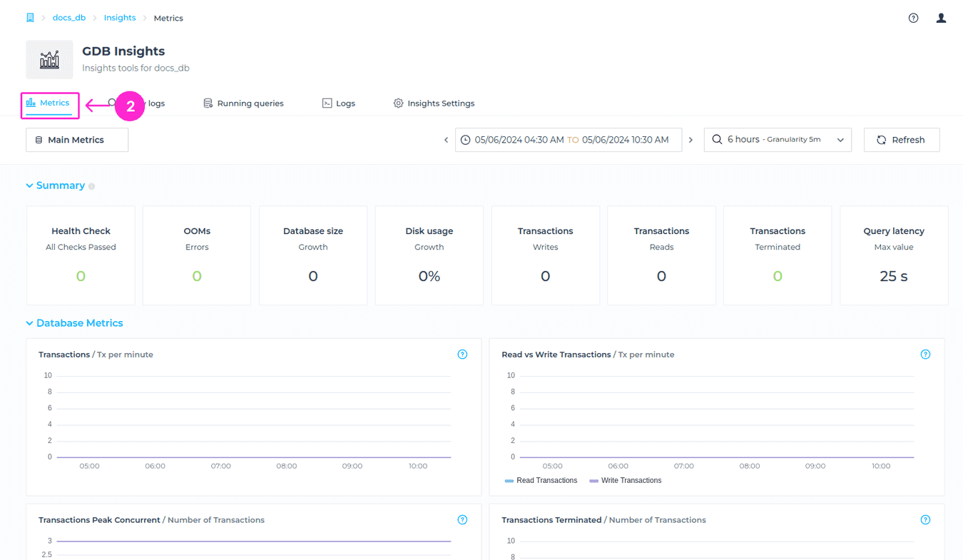This screenshot has height=560, width=963.
Task: Click the Database size Growth card
Action: [313, 255]
